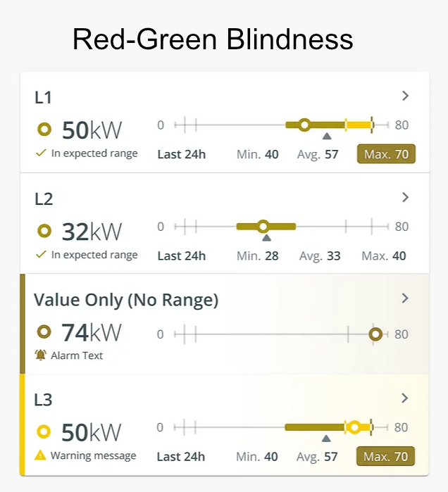This screenshot has width=448, height=492.
Task: Click the alarm bell icon
Action: (41, 355)
